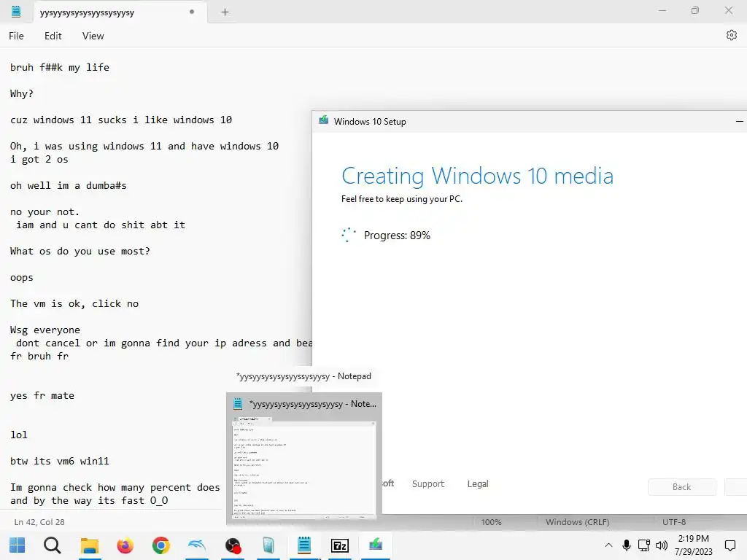Image resolution: width=747 pixels, height=560 pixels.
Task: Click the line "The vm is ok, click no"
Action: 74,303
